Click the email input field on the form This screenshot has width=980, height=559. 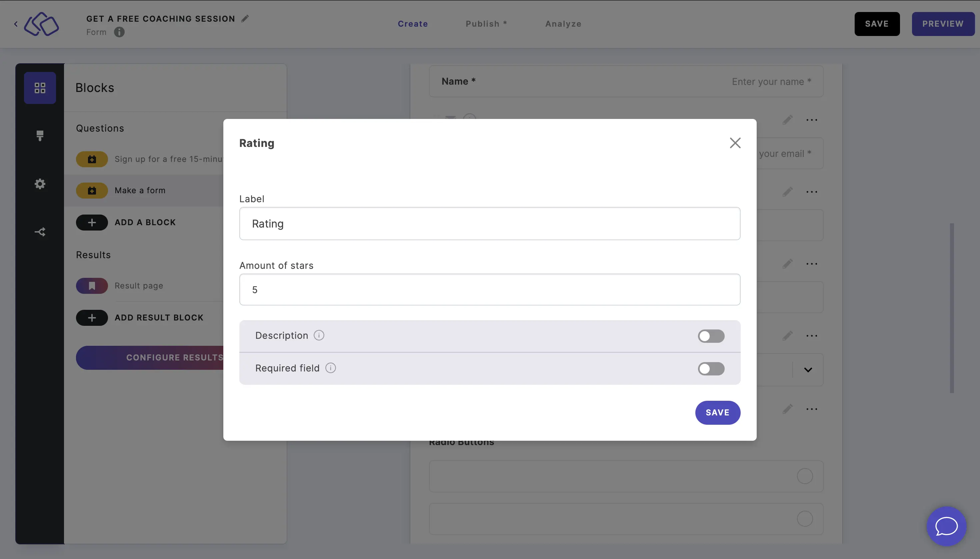pyautogui.click(x=790, y=153)
